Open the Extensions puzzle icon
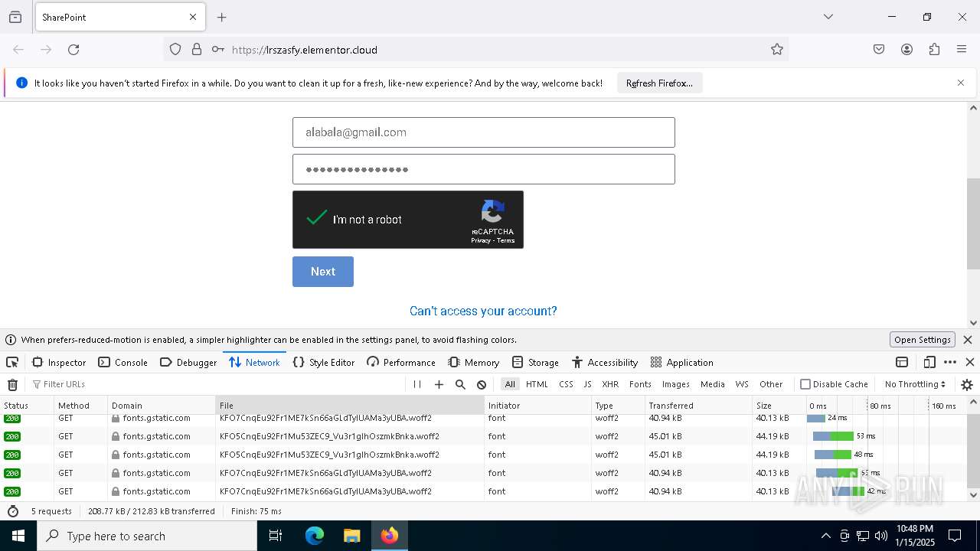Viewport: 980px width, 551px height. (x=934, y=50)
